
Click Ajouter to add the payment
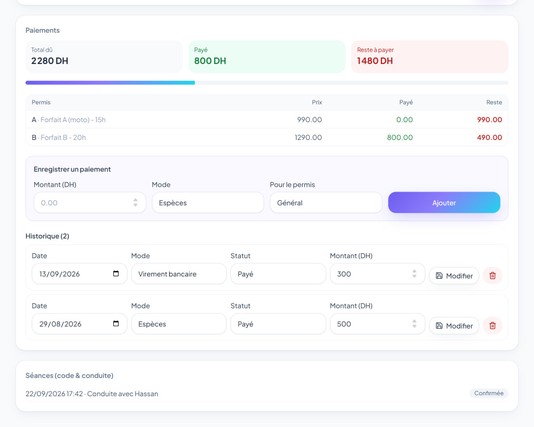[x=444, y=203]
